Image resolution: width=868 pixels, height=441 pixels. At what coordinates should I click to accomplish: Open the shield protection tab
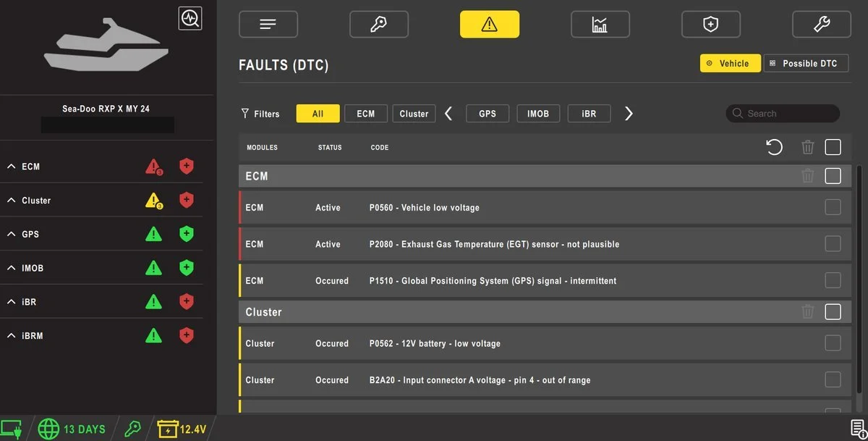point(711,24)
